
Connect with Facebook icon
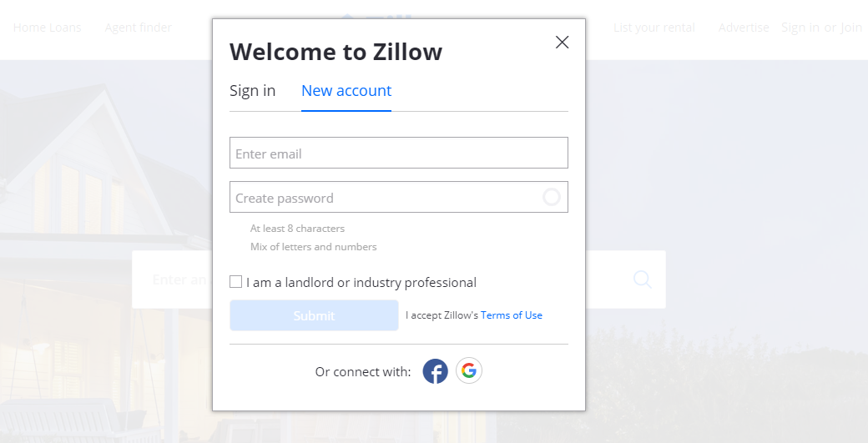pos(435,371)
